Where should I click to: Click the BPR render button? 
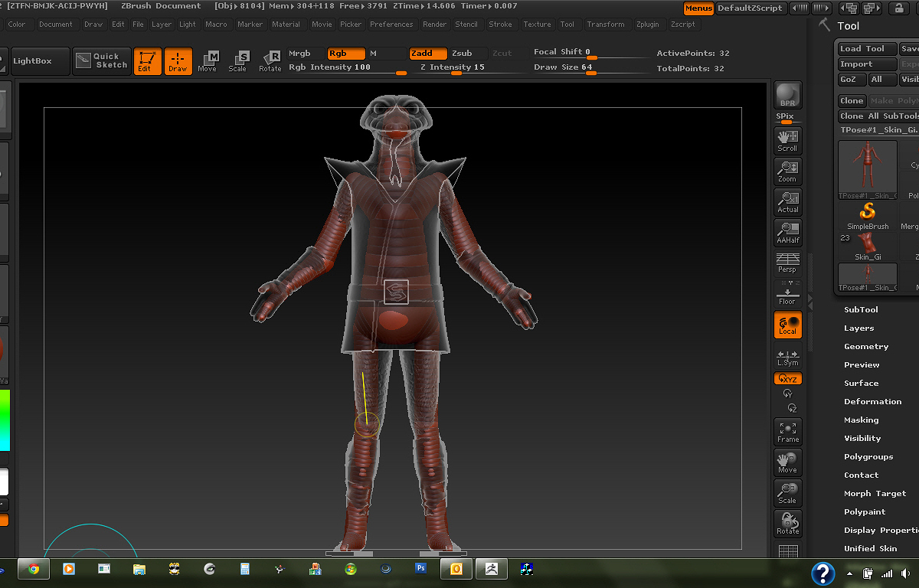(x=787, y=95)
